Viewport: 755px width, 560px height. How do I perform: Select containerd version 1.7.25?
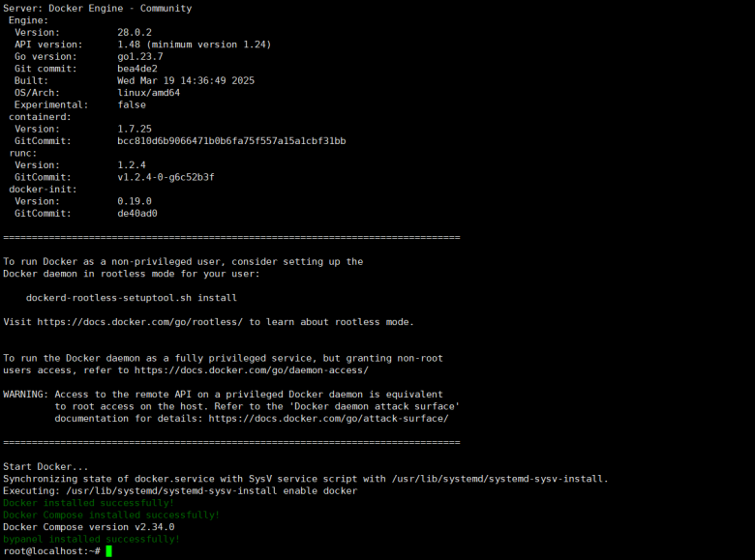tap(135, 129)
